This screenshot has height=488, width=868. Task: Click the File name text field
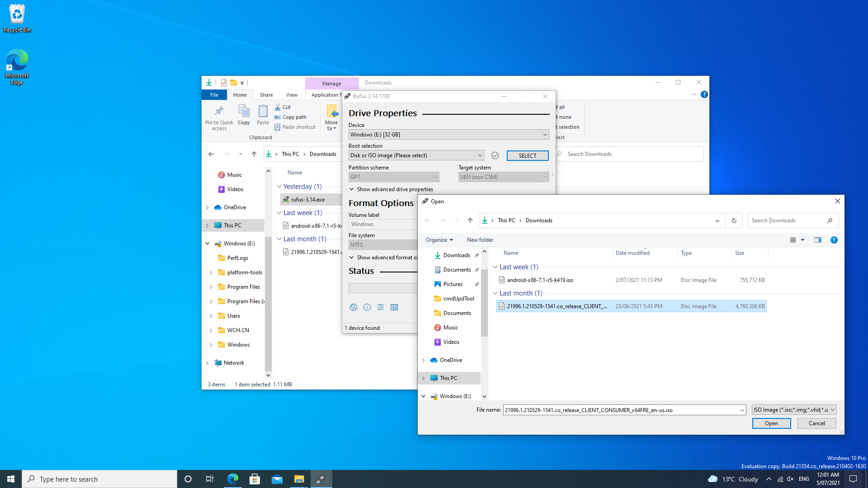pyautogui.click(x=621, y=410)
